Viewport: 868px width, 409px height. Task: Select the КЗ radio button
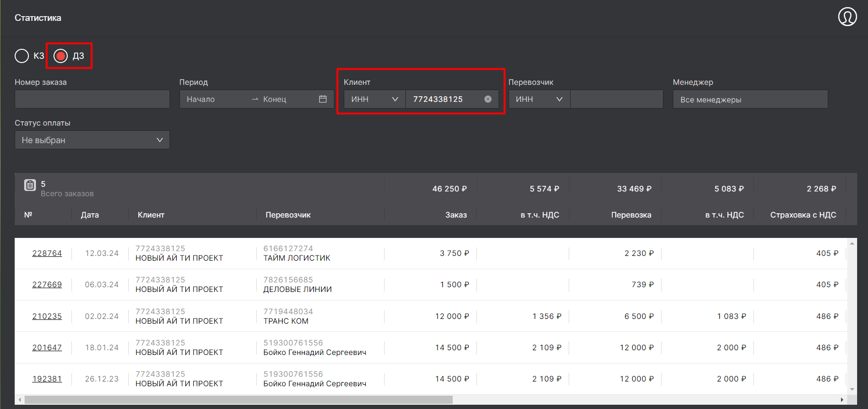22,56
